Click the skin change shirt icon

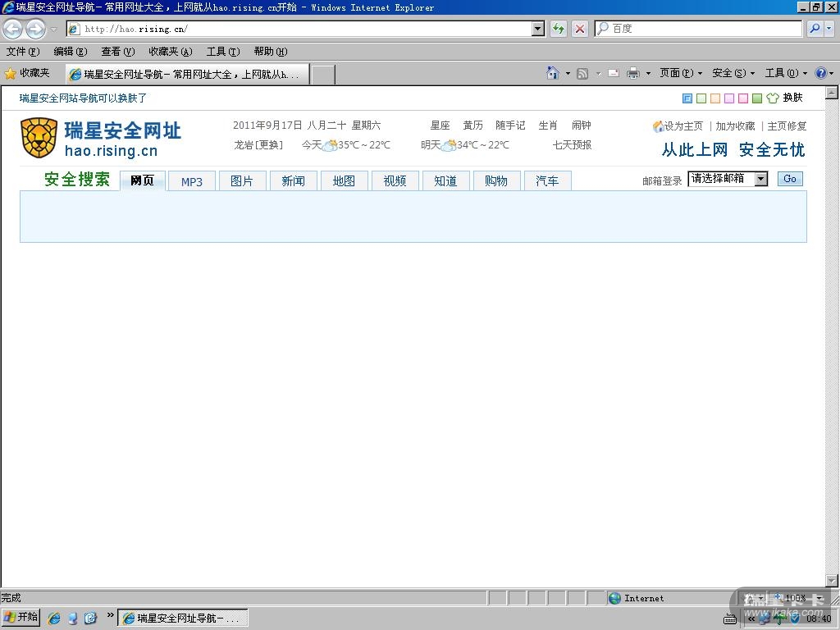(773, 98)
